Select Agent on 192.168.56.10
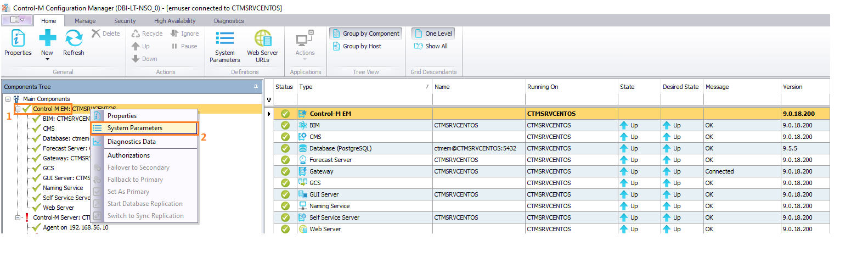This screenshot has height=257, width=868. [76, 227]
